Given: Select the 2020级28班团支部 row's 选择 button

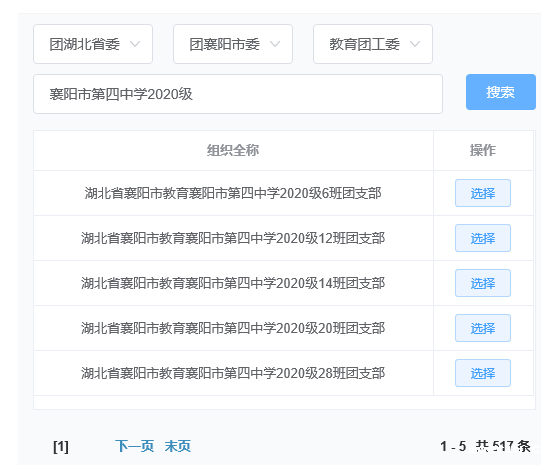Looking at the screenshot, I should (483, 373).
